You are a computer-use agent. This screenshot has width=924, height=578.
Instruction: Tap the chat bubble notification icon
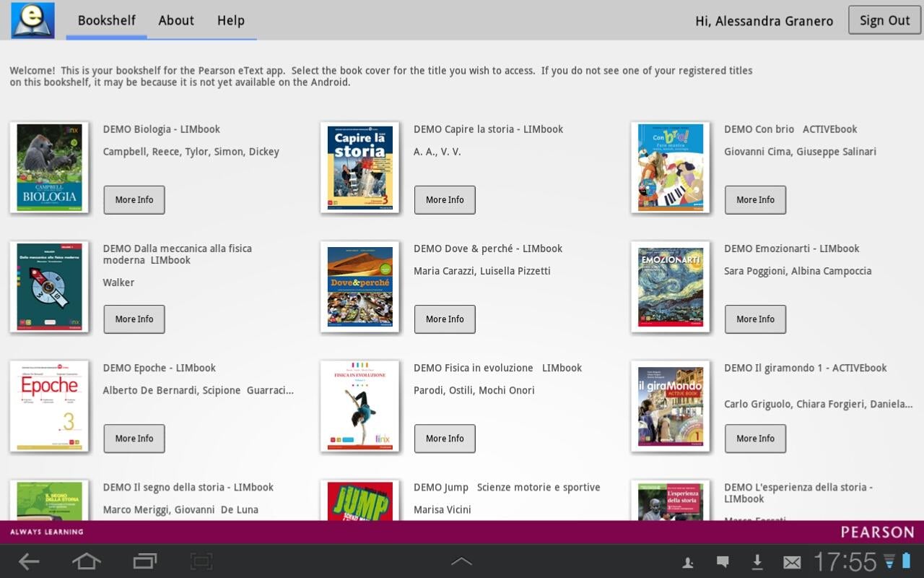(723, 562)
